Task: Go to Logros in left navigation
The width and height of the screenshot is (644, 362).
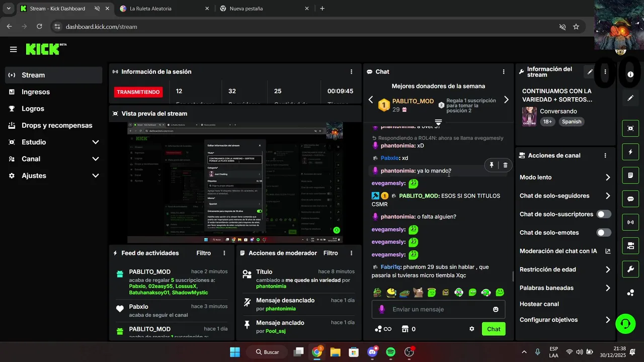Action: point(53,109)
